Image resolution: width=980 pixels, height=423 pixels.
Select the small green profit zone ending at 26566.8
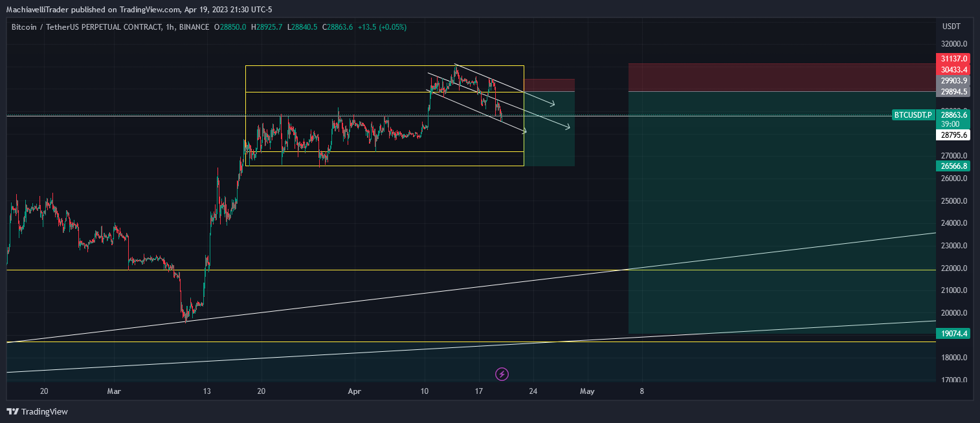tap(549, 129)
